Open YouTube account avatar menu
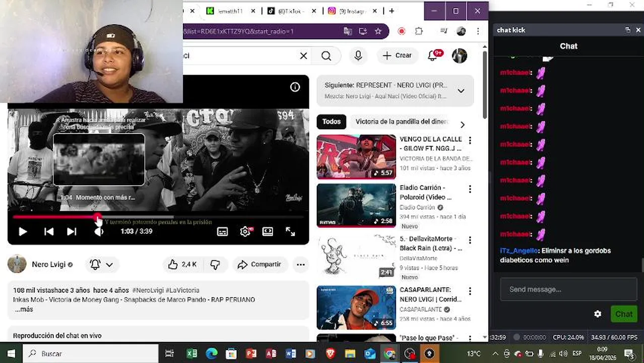 pyautogui.click(x=459, y=56)
